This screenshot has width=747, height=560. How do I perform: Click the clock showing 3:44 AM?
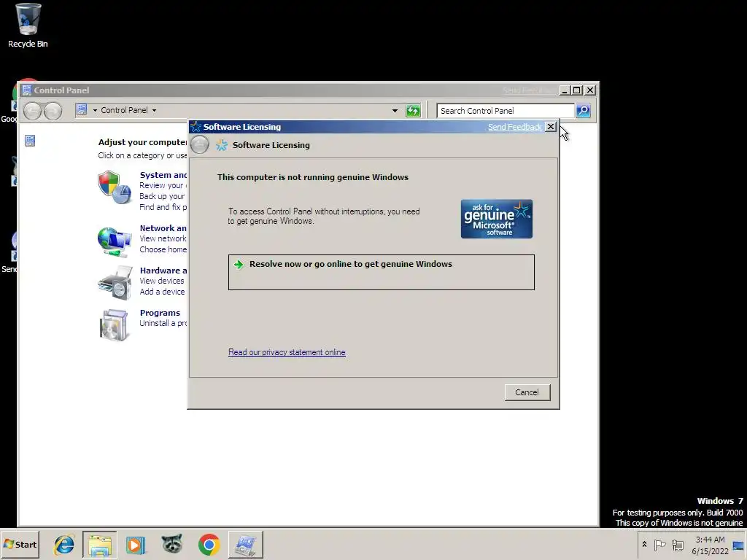coord(710,540)
